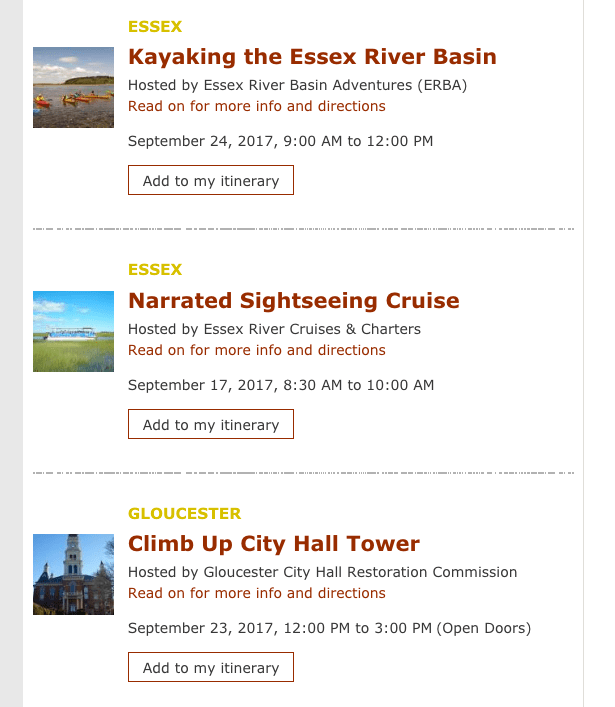The width and height of the screenshot is (615, 707).
Task: Click the Essex River Basin Adventures host text
Action: [x=297, y=85]
